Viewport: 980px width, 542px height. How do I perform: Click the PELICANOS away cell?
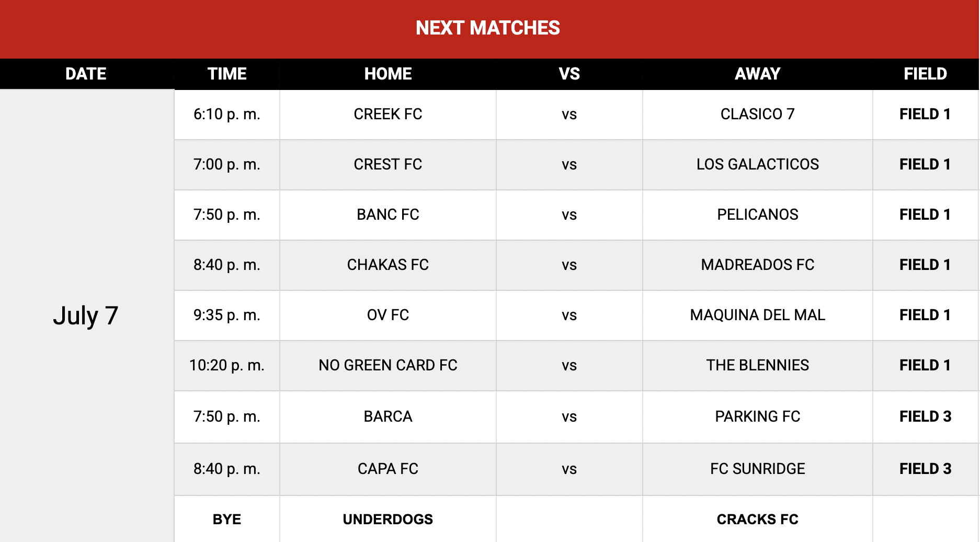point(757,215)
